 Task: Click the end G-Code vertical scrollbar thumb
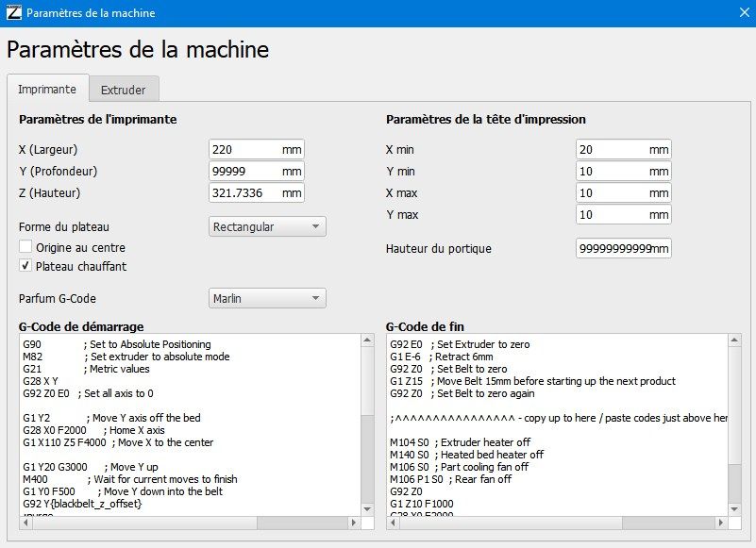coord(734,406)
